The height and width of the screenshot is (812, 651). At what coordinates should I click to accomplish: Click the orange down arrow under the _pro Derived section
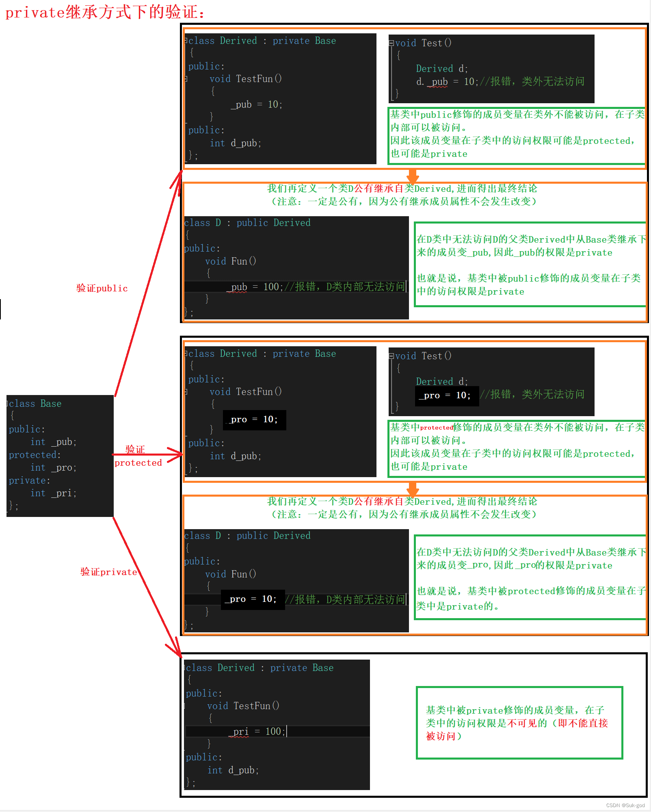413,489
